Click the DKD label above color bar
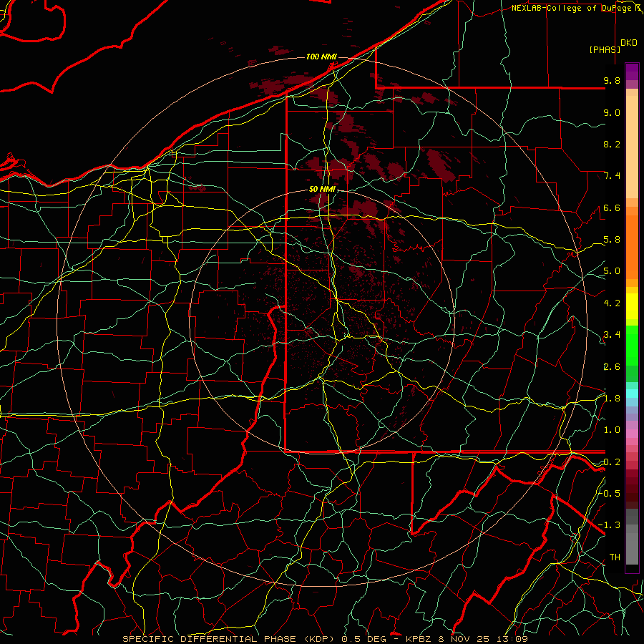The image size is (644, 644). tap(629, 43)
